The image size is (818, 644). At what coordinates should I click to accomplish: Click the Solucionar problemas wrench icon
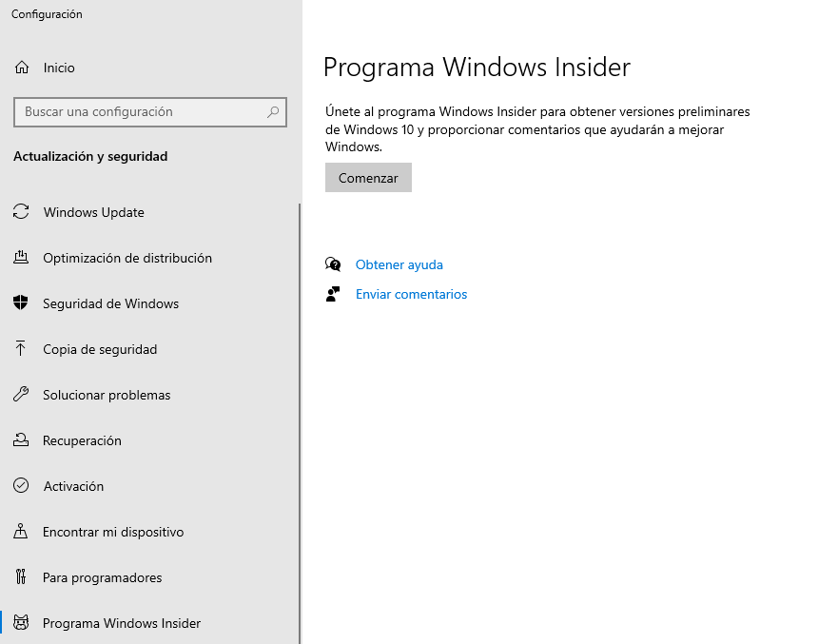[x=21, y=395]
